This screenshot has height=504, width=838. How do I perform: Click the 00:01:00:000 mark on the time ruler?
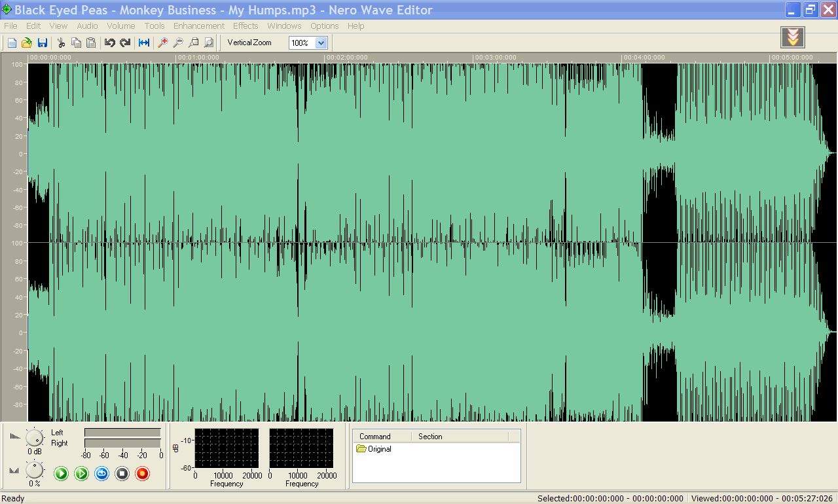(x=198, y=58)
